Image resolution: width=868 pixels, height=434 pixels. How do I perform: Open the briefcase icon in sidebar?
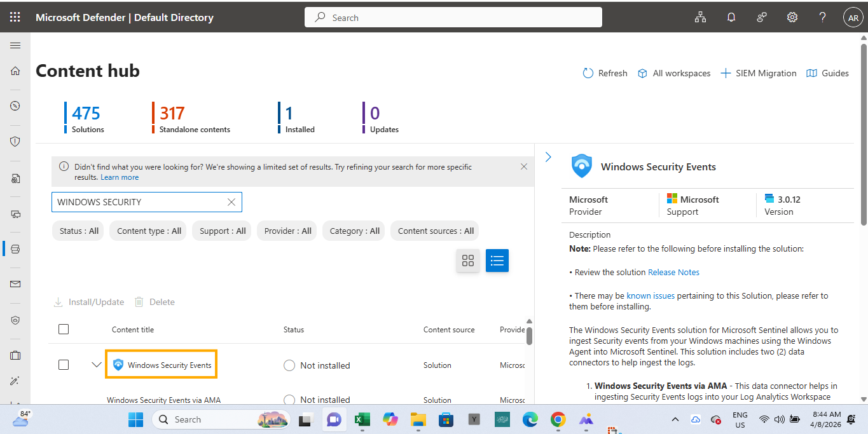coord(15,355)
